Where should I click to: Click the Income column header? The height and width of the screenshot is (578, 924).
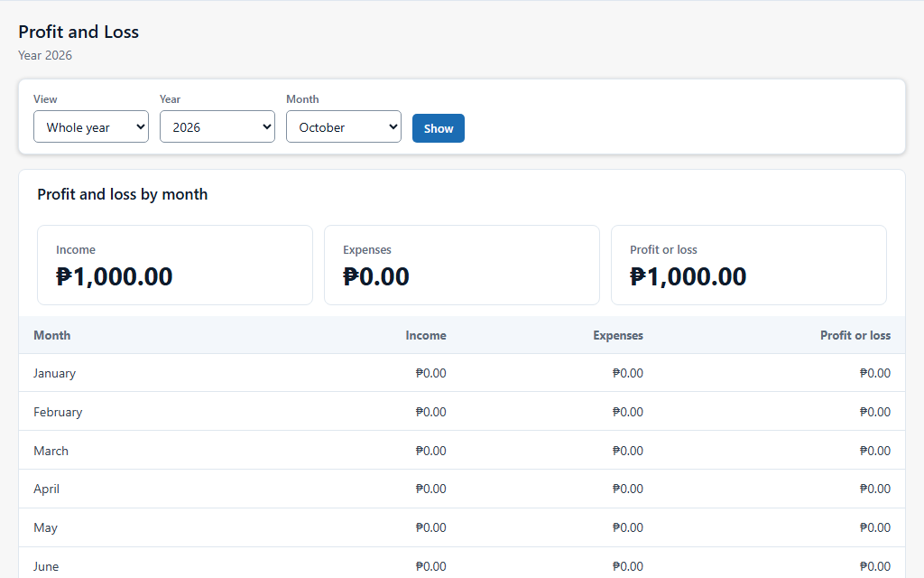[426, 336]
